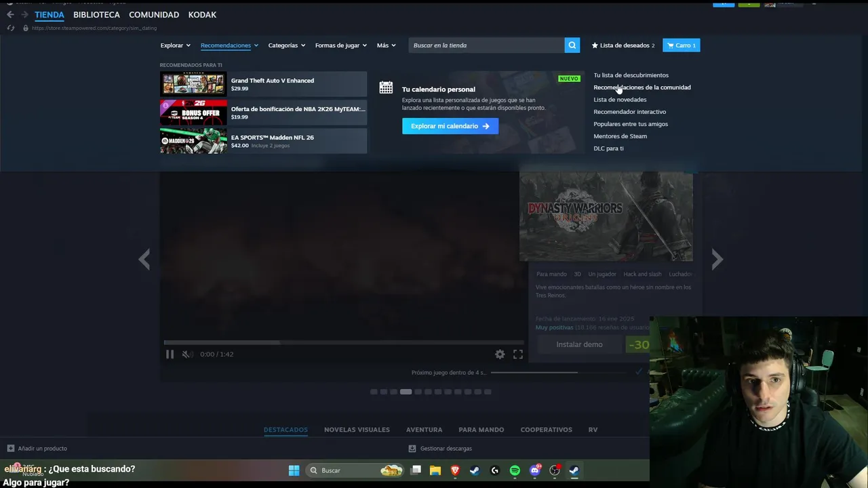868x488 pixels.
Task: Expand the Explorar dropdown
Action: pyautogui.click(x=175, y=45)
